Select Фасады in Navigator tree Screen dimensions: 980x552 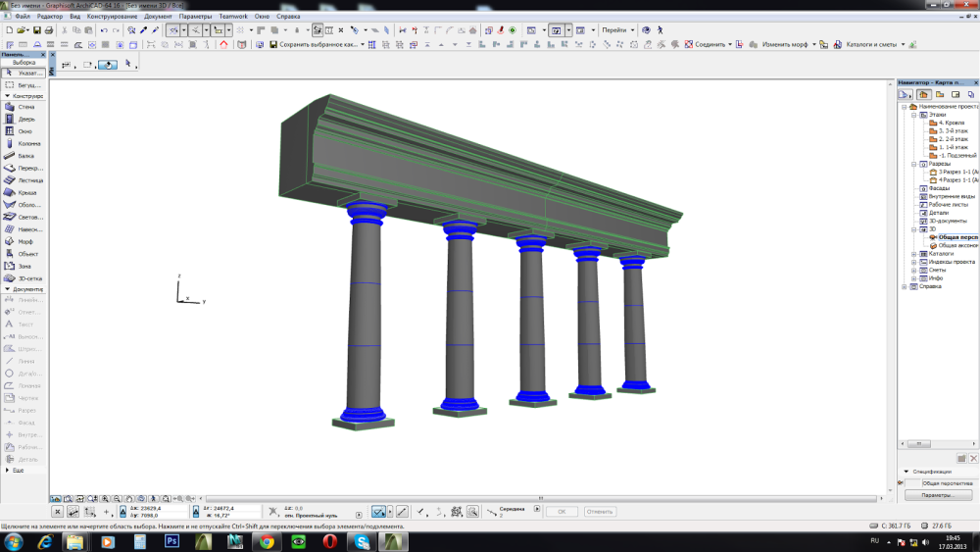939,188
